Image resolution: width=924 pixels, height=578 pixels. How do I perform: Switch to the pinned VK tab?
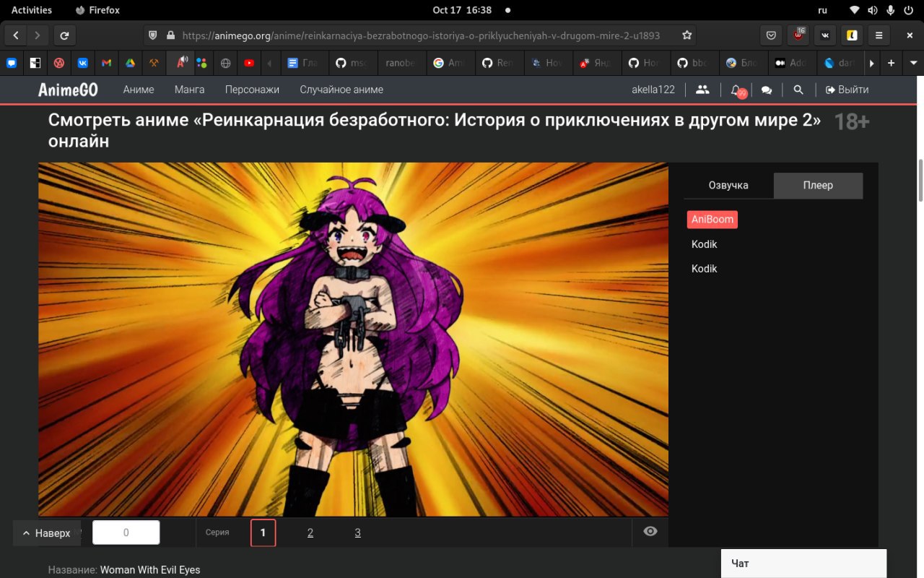(x=83, y=63)
